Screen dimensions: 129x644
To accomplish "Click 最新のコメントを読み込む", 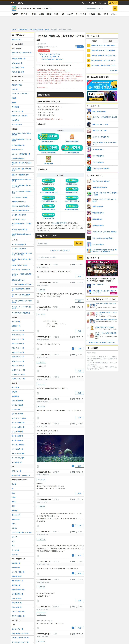I will pos(60,250).
